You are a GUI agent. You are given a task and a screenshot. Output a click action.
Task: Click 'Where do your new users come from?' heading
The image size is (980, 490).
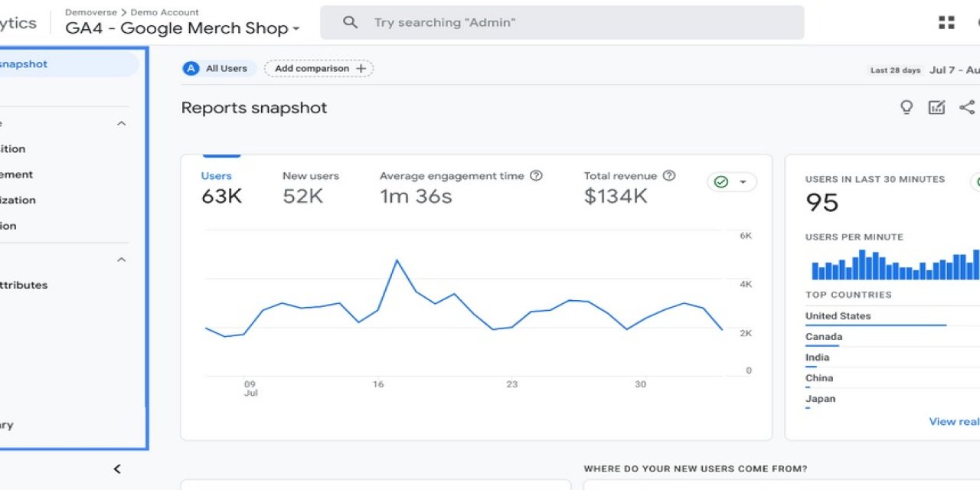point(695,469)
